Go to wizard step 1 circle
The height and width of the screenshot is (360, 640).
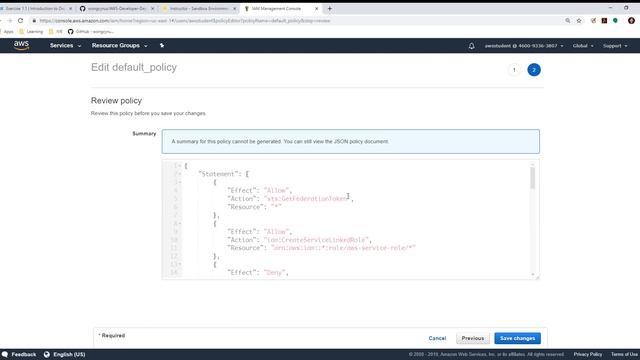coord(514,70)
